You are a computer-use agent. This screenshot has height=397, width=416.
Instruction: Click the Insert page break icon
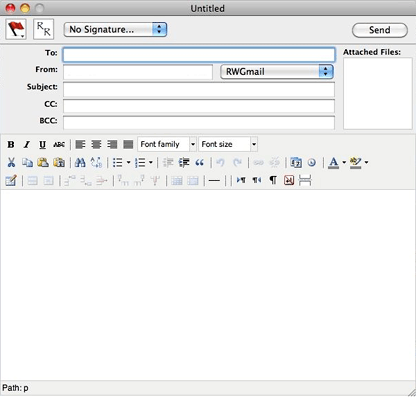[305, 180]
